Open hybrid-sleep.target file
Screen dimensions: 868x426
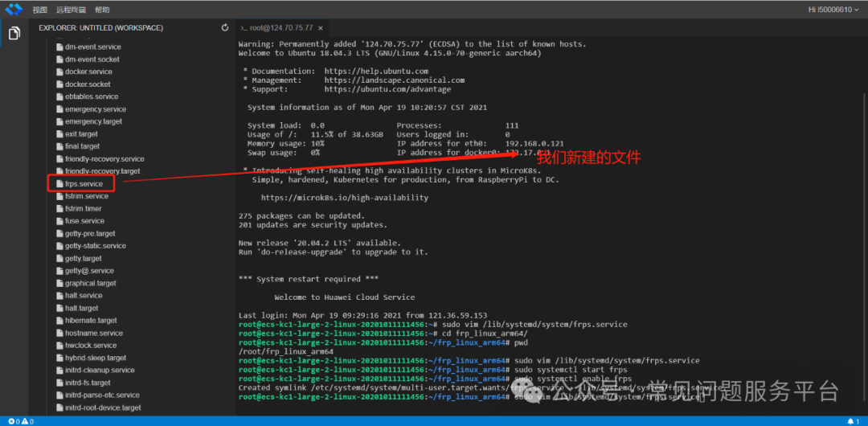tap(95, 358)
